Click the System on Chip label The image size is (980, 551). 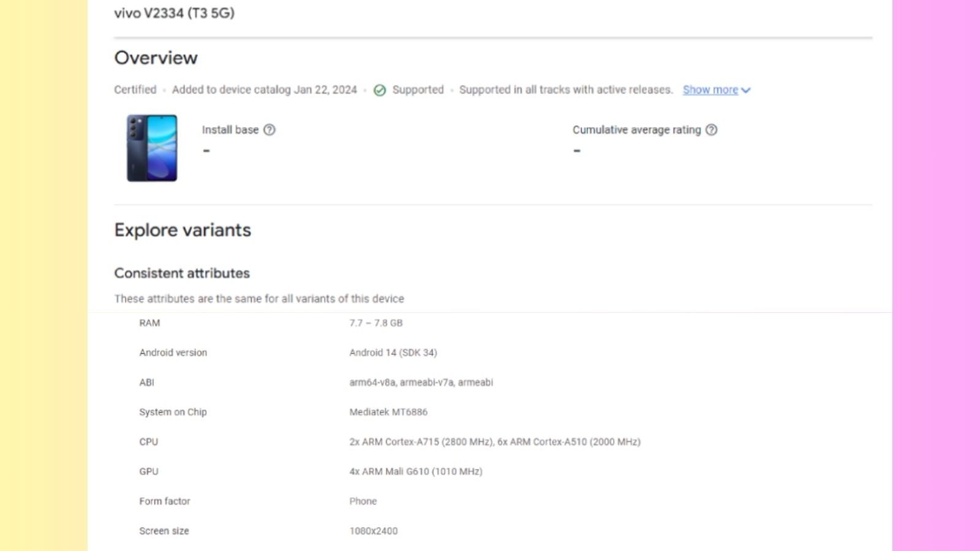(x=173, y=412)
